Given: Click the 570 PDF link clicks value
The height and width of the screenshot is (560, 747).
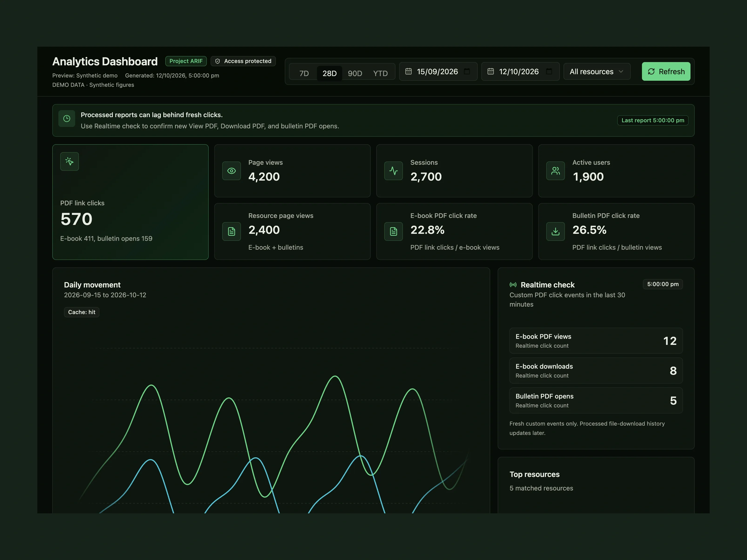Looking at the screenshot, I should coord(76,219).
